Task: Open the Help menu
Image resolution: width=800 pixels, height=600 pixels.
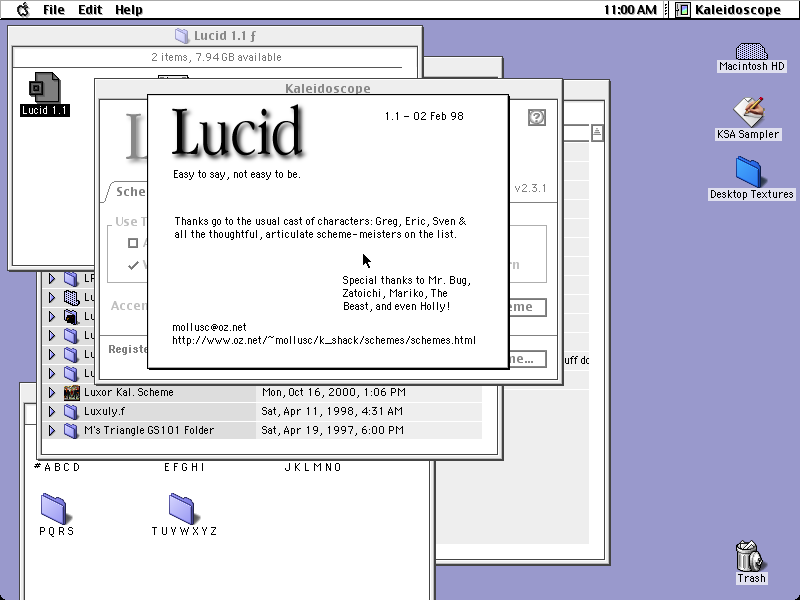Action: coord(129,10)
